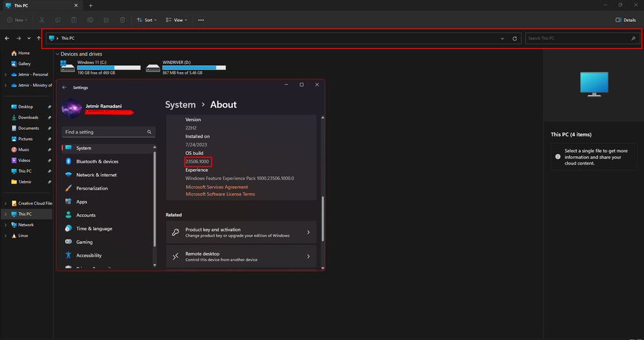Click the Cut icon in Explorer toolbar
Viewport: 644px width, 340px height.
pyautogui.click(x=42, y=20)
